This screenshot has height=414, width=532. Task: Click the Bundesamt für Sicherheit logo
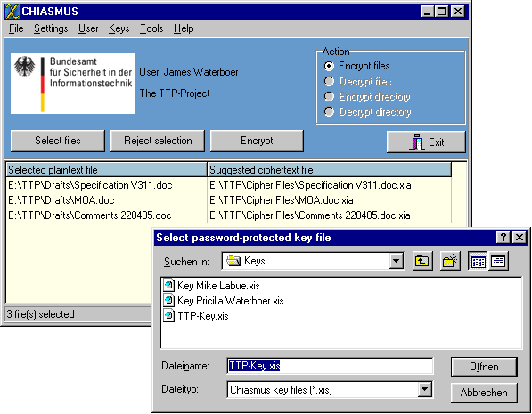(x=73, y=84)
